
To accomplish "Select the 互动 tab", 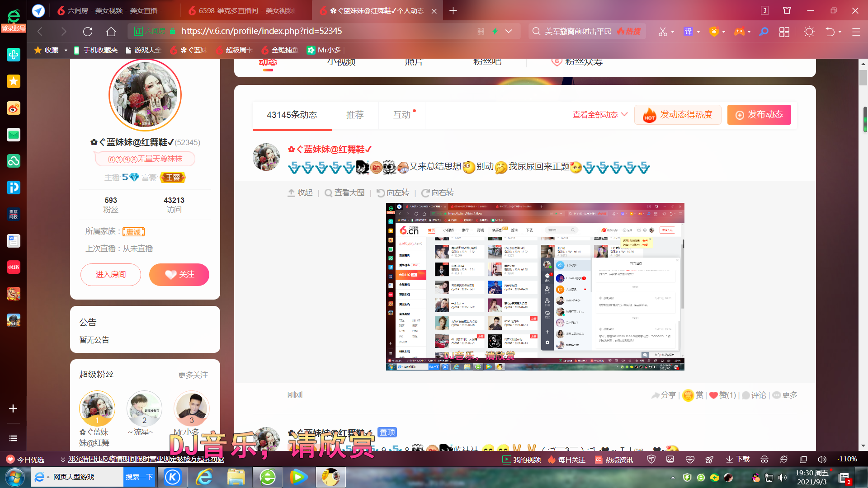I will (x=402, y=115).
